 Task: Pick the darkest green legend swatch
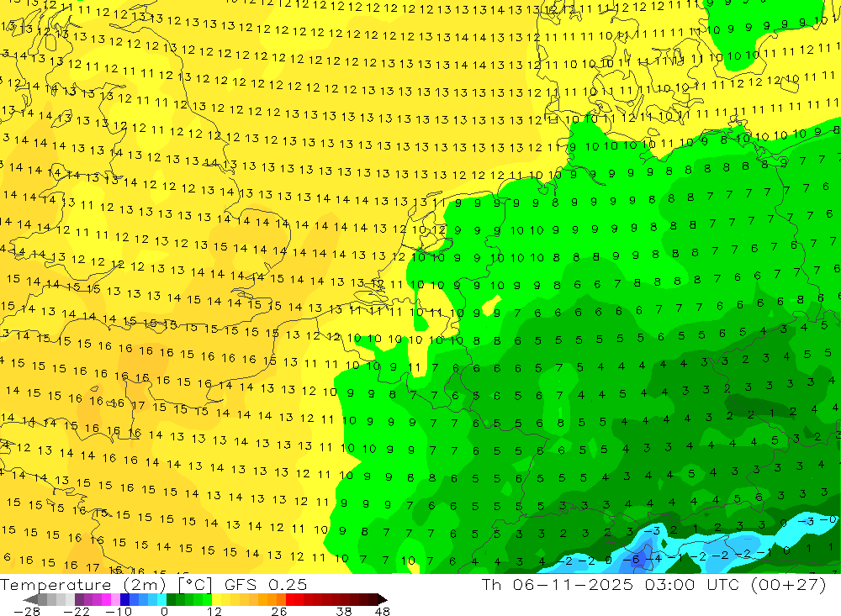point(171,599)
